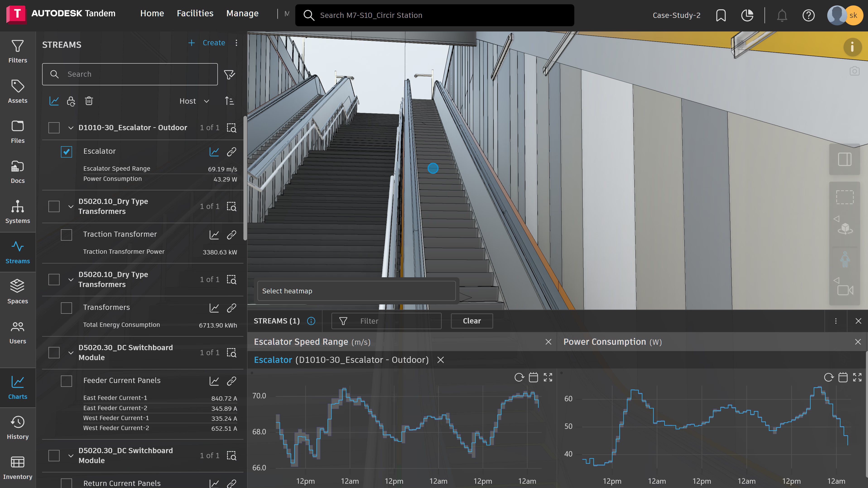Click Create to add a new stream

click(x=214, y=43)
